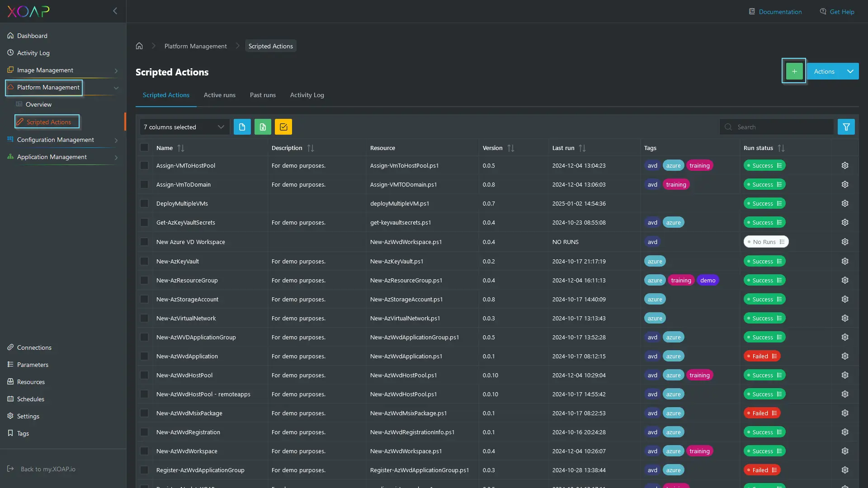The width and height of the screenshot is (868, 488).
Task: Open Schedules in the sidebar
Action: tap(31, 399)
